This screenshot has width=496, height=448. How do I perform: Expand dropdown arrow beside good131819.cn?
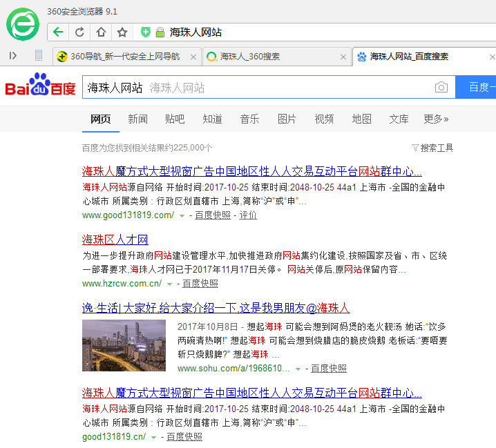point(154,438)
